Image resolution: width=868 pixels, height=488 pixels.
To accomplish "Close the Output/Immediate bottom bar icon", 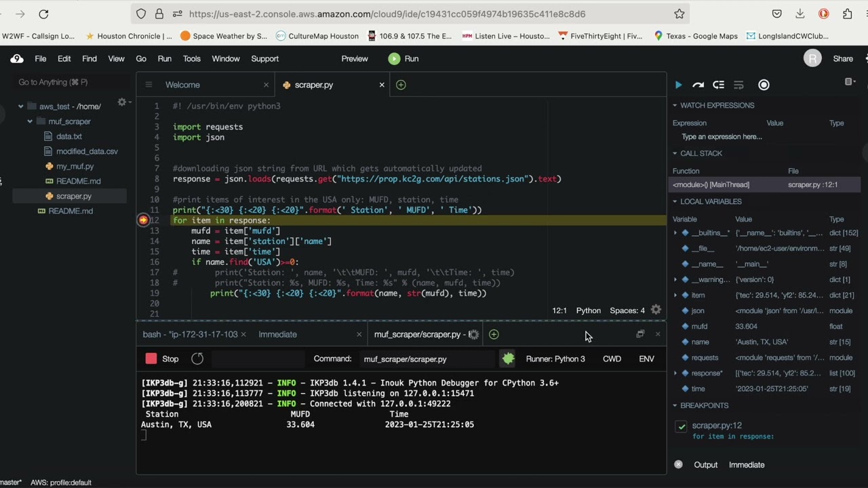I will [678, 464].
